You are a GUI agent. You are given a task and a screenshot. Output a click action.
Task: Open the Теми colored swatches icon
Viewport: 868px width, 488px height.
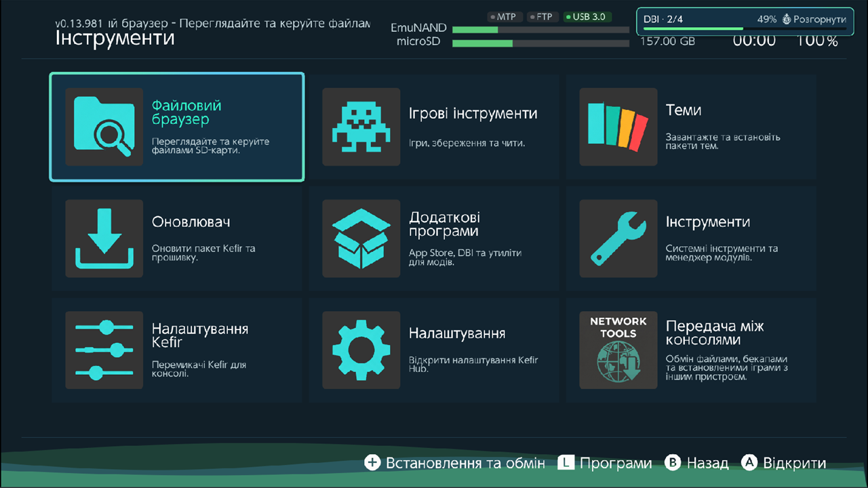click(x=618, y=127)
